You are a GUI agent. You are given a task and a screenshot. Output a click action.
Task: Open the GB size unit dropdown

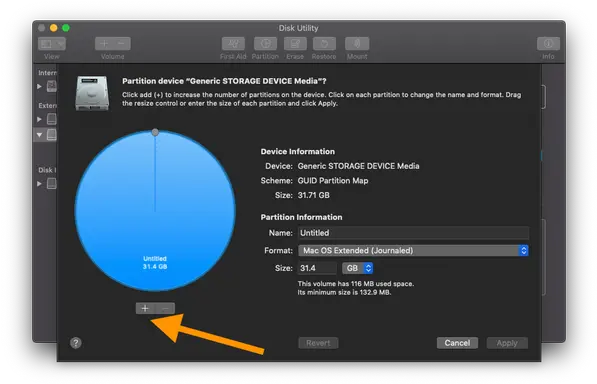[358, 268]
